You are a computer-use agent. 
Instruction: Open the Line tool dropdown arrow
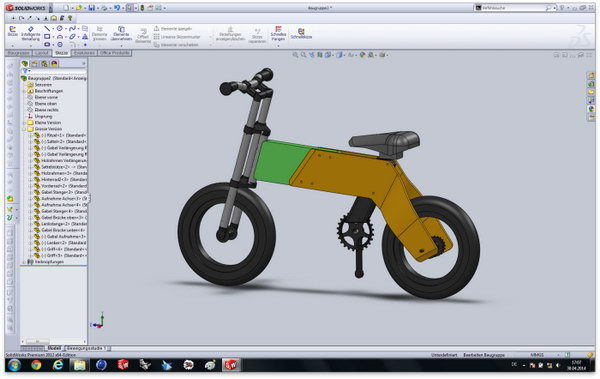[x=52, y=29]
